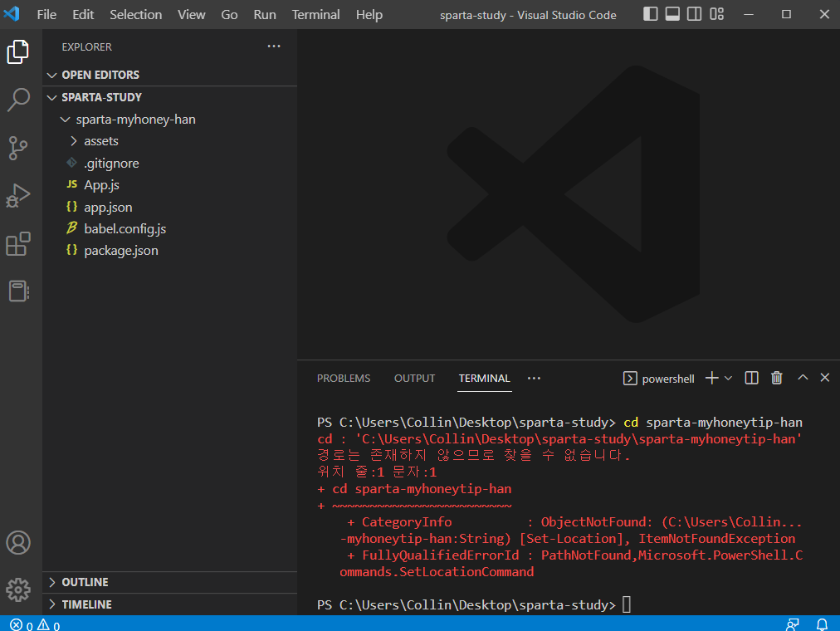Click the git icon beside .gitignore
The image size is (840, 631).
click(x=71, y=162)
